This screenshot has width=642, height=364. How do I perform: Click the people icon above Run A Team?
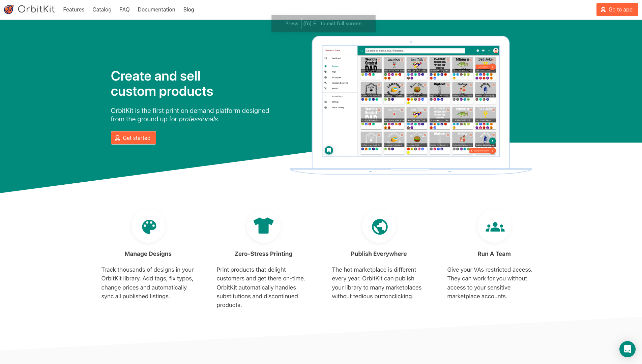click(495, 227)
